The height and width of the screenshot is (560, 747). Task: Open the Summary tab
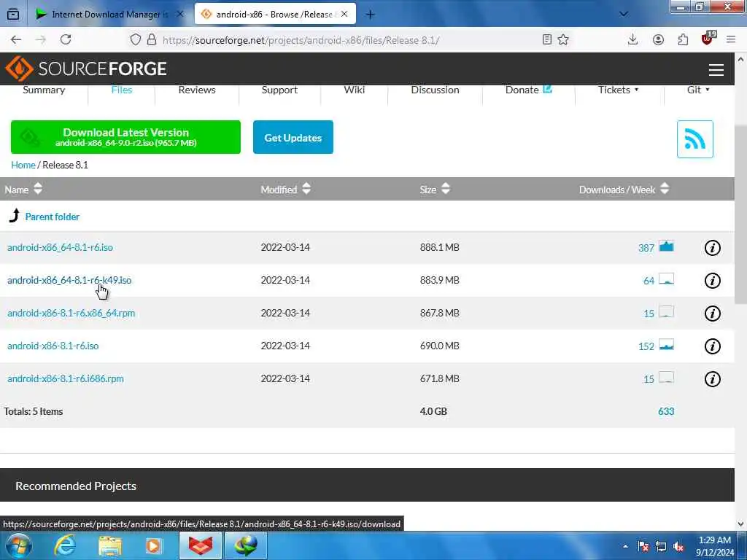(44, 90)
